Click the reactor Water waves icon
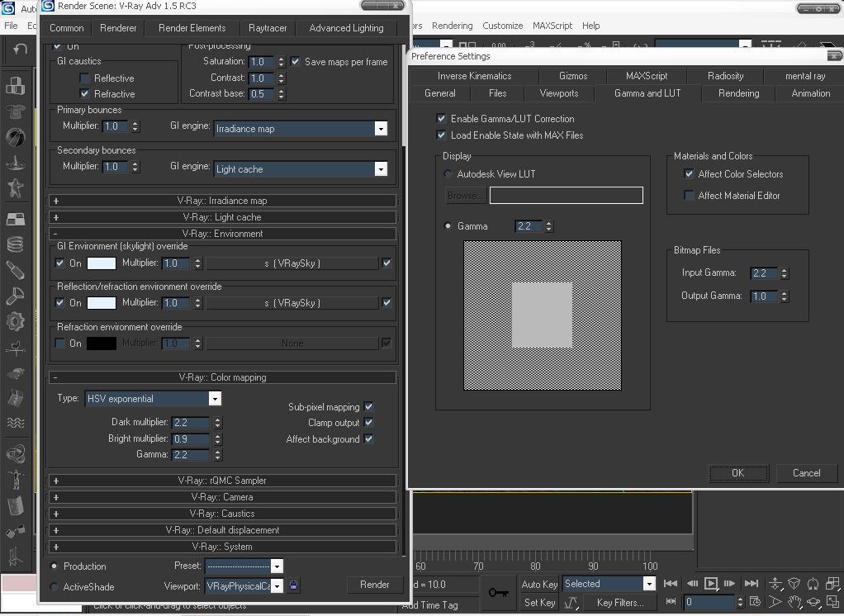Screen dimensions: 844x616 (15, 423)
